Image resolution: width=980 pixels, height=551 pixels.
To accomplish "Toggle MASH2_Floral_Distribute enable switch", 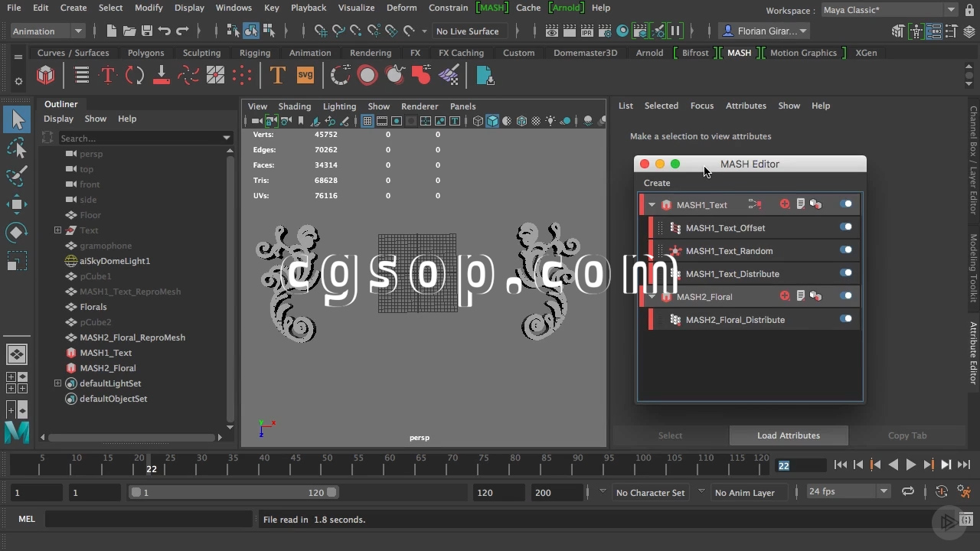I will tap(846, 319).
